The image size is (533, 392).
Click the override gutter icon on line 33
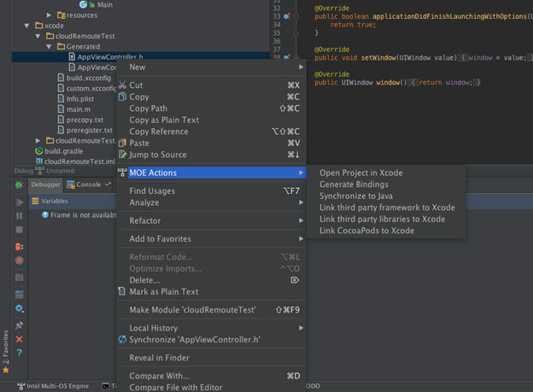287,16
